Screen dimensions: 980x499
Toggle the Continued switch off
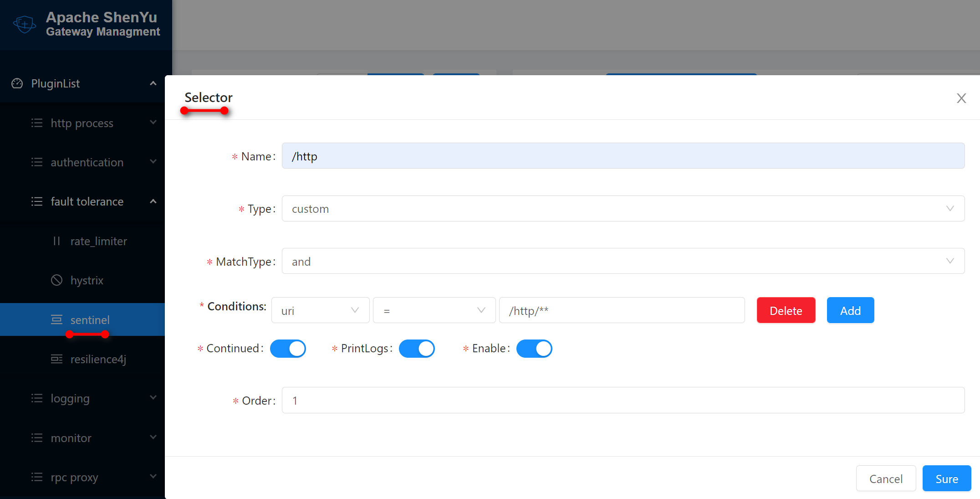(x=288, y=349)
